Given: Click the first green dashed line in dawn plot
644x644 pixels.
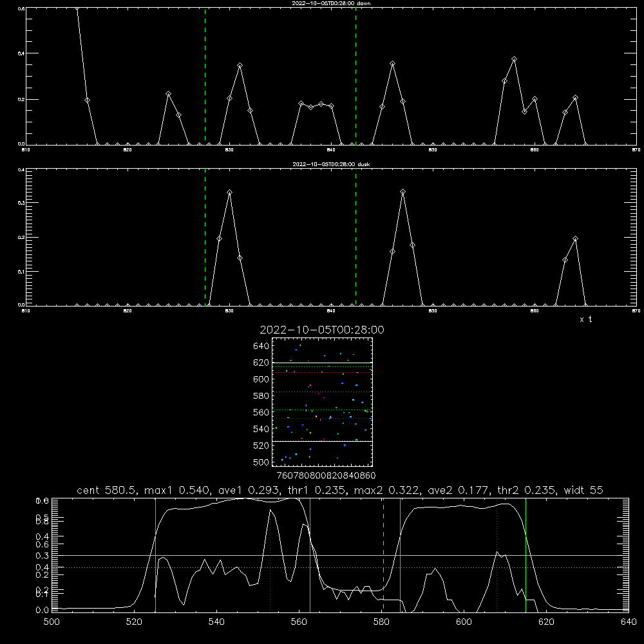Looking at the screenshot, I should [x=205, y=76].
